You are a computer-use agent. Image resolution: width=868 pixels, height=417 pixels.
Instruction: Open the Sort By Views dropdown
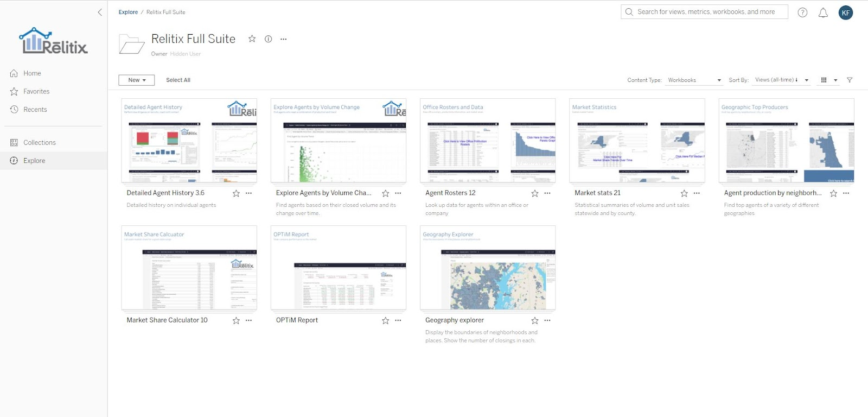tap(781, 80)
